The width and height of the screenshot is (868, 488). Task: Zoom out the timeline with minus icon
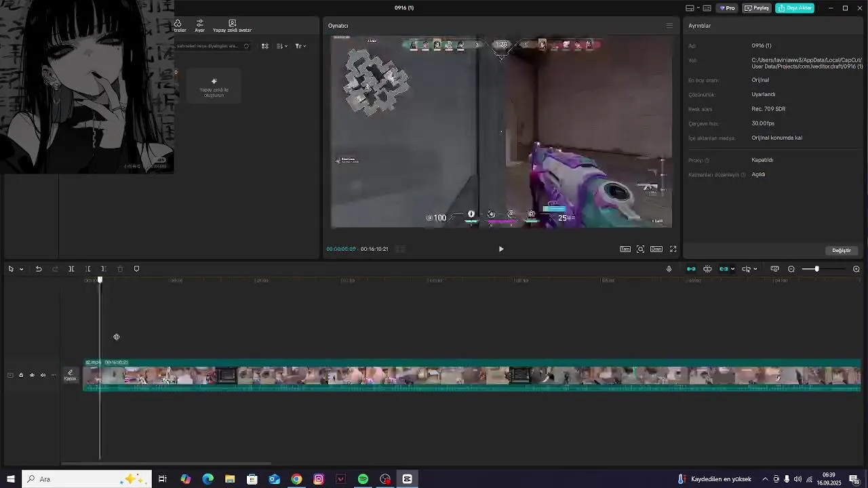pyautogui.click(x=791, y=269)
